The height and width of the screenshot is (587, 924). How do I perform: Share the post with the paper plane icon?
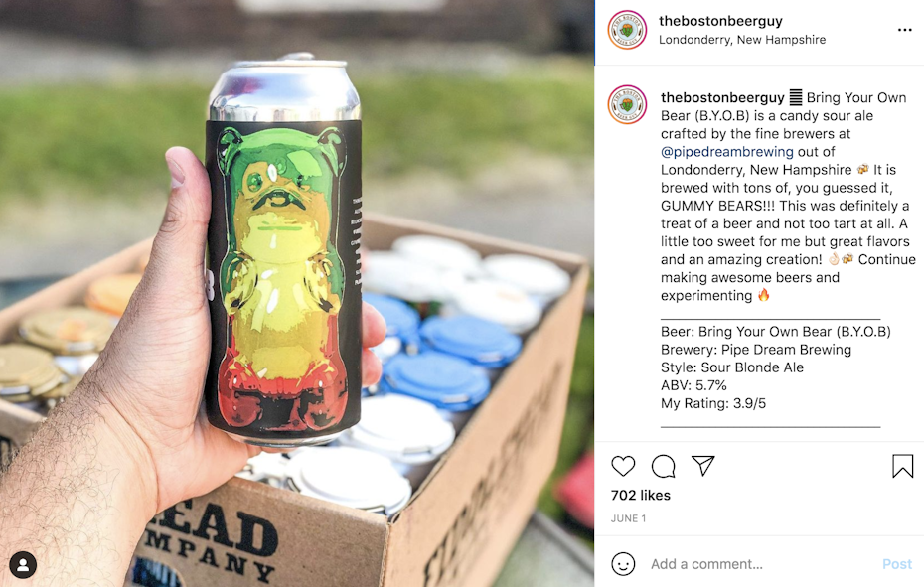point(703,466)
